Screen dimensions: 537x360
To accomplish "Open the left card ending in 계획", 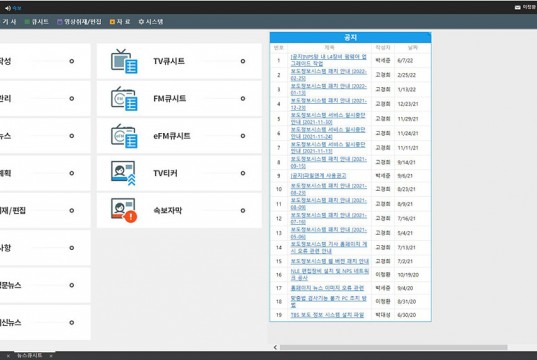I will point(45,173).
